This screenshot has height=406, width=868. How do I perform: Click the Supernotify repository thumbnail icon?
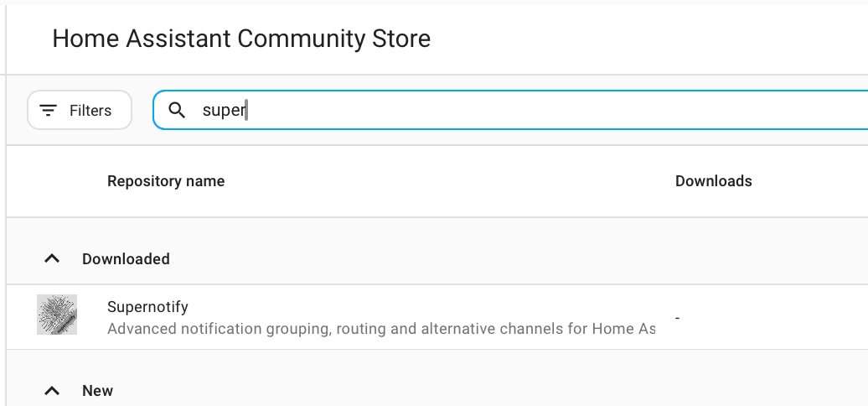point(57,315)
